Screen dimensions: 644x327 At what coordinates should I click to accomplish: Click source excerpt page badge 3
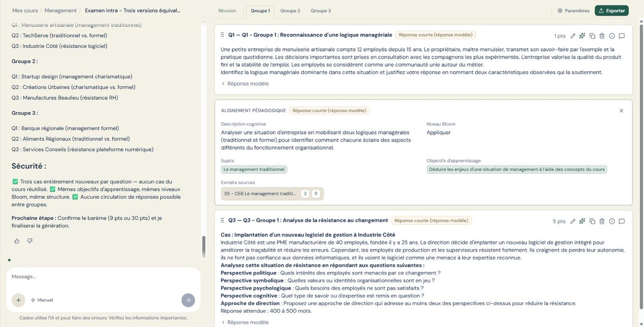coord(305,193)
